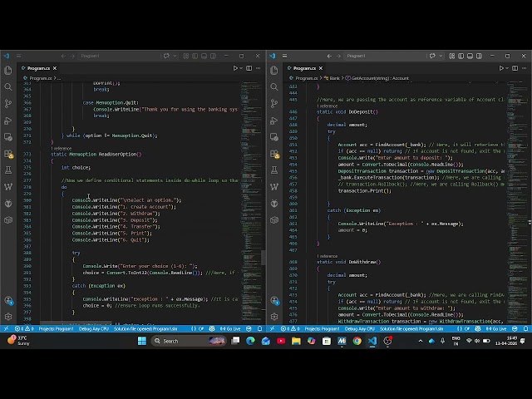Open Explorer in the left VS Code window
532x399 pixels.
click(x=8, y=70)
